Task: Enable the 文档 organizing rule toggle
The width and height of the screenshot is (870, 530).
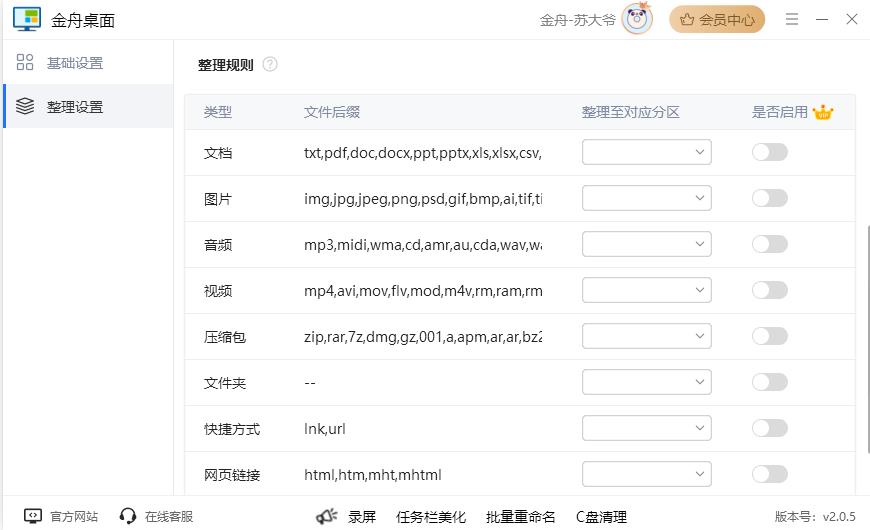Action: click(770, 152)
